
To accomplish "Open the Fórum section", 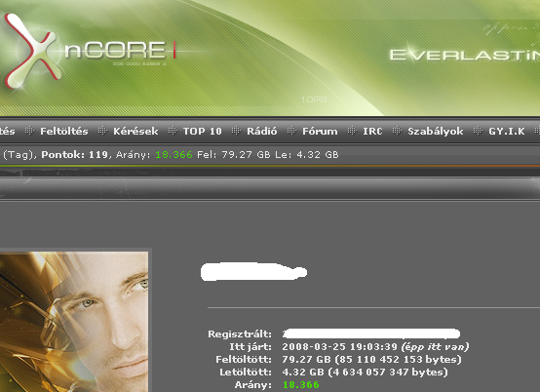I will point(320,132).
